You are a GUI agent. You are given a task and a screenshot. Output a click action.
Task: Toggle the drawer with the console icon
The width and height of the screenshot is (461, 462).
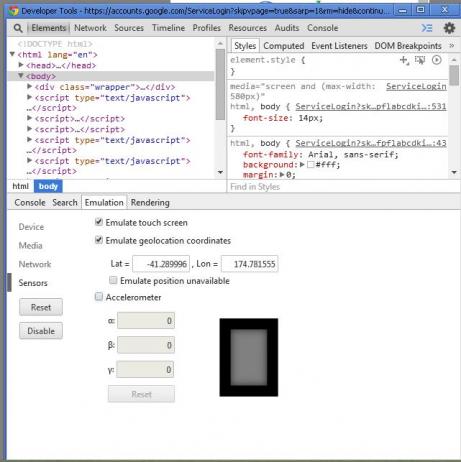(x=427, y=28)
